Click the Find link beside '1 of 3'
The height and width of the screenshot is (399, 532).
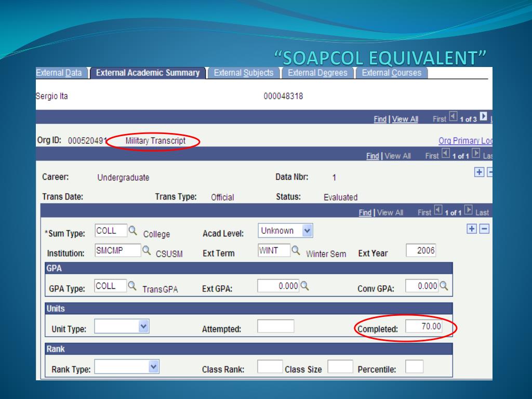click(380, 119)
